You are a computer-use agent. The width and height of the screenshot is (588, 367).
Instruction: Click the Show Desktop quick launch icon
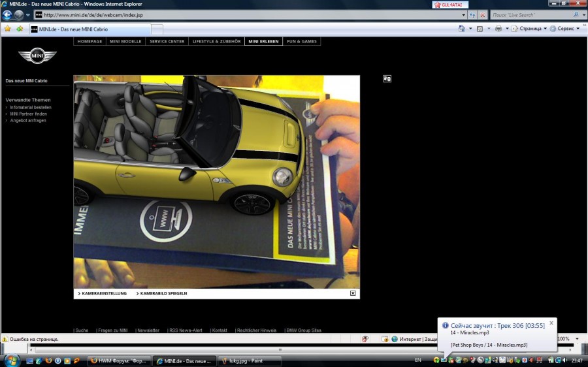29,361
